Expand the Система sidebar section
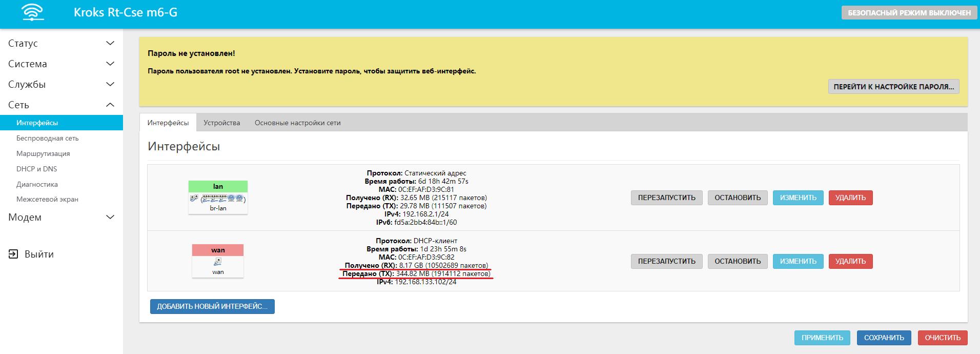The height and width of the screenshot is (354, 980). point(61,64)
